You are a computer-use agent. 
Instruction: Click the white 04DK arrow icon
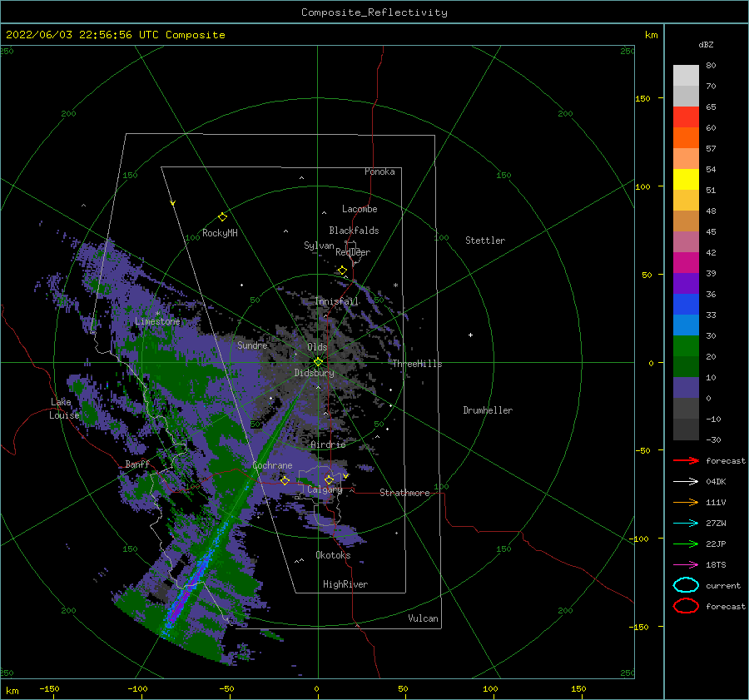686,482
